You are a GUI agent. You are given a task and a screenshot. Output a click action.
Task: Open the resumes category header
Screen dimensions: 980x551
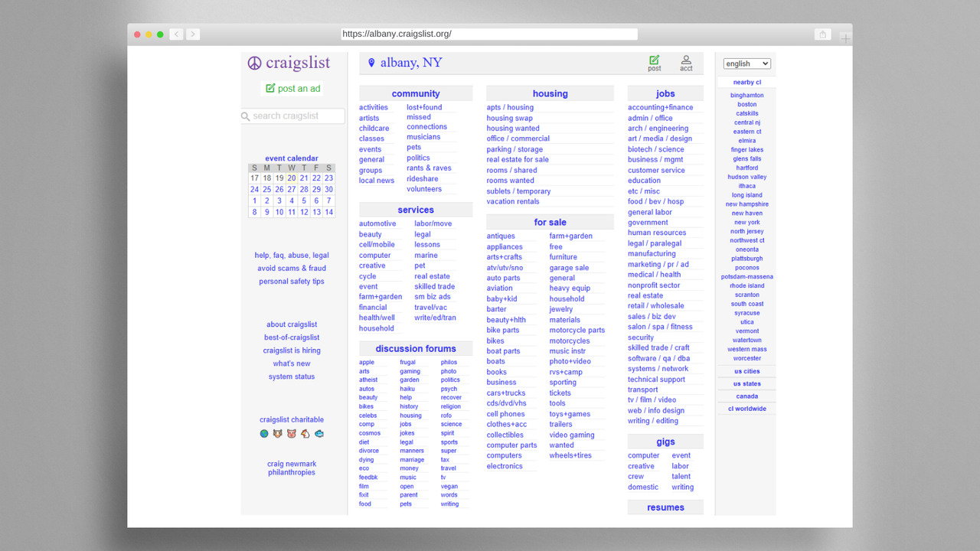[x=665, y=508]
